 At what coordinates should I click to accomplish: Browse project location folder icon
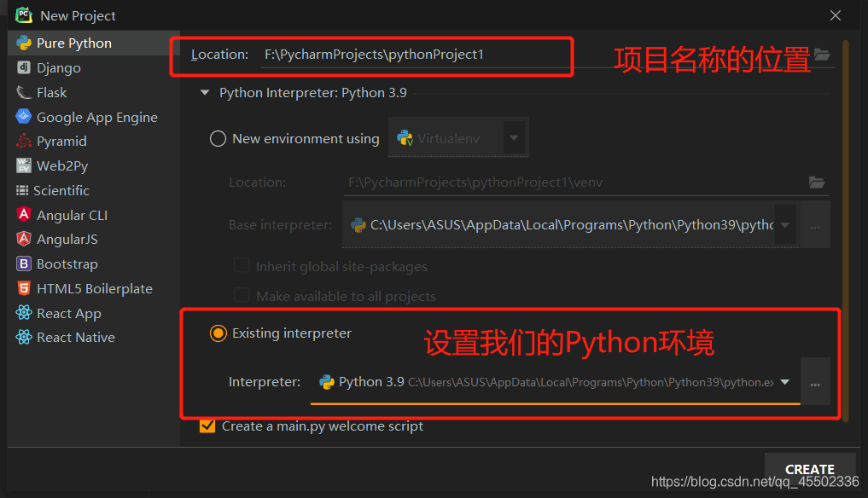pos(822,55)
